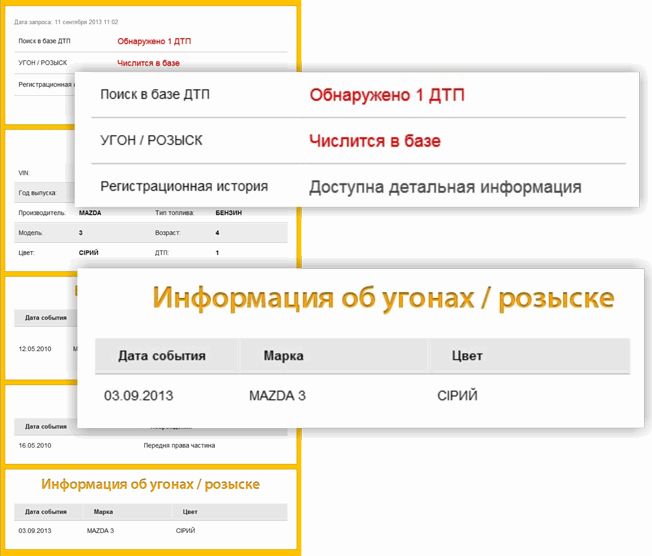The width and height of the screenshot is (652, 556).
Task: Click the 'Возраст:' label
Action: [167, 232]
